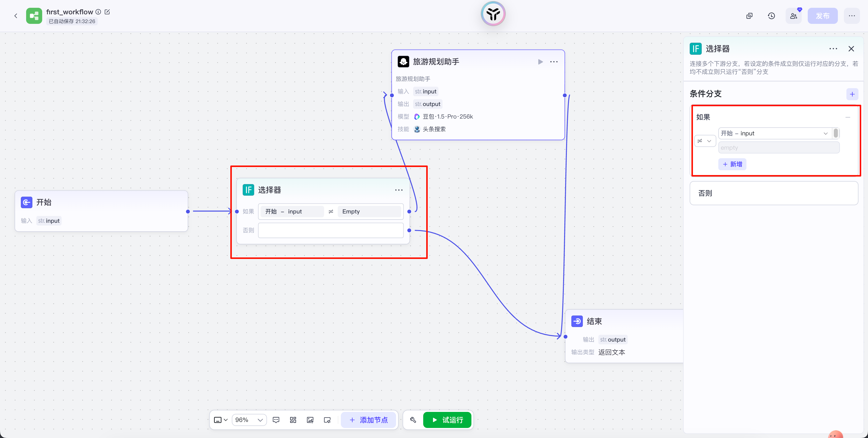This screenshot has width=868, height=438.
Task: Click 新增 to add a condition
Action: [732, 164]
